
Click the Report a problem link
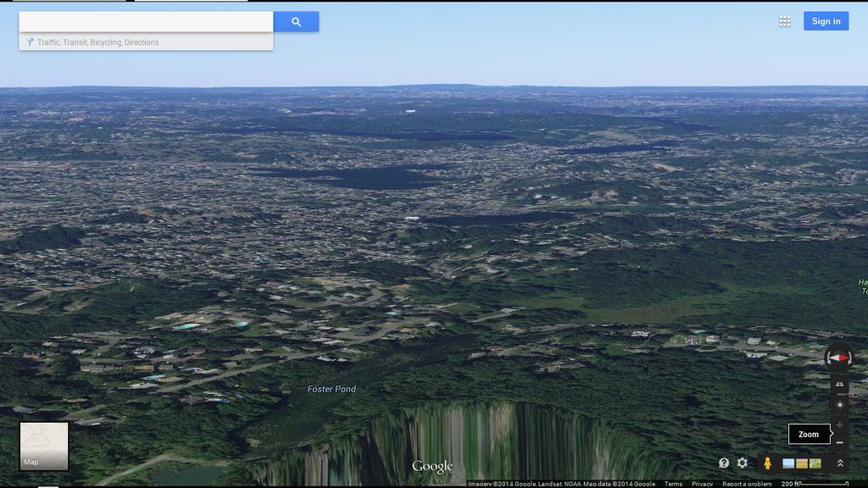747,484
